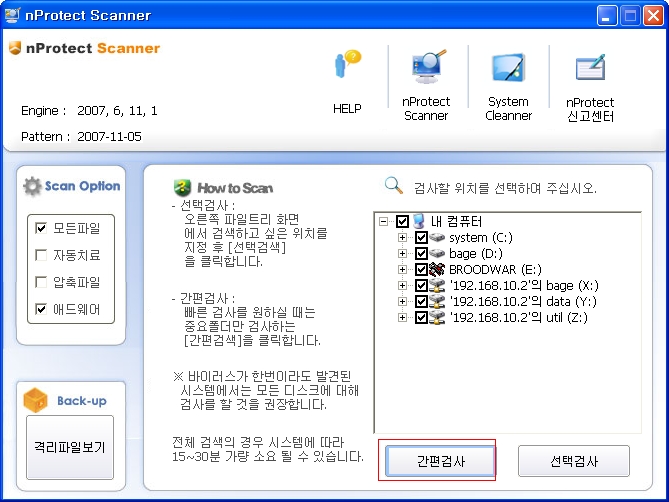Open the HELP icon

[x=348, y=64]
